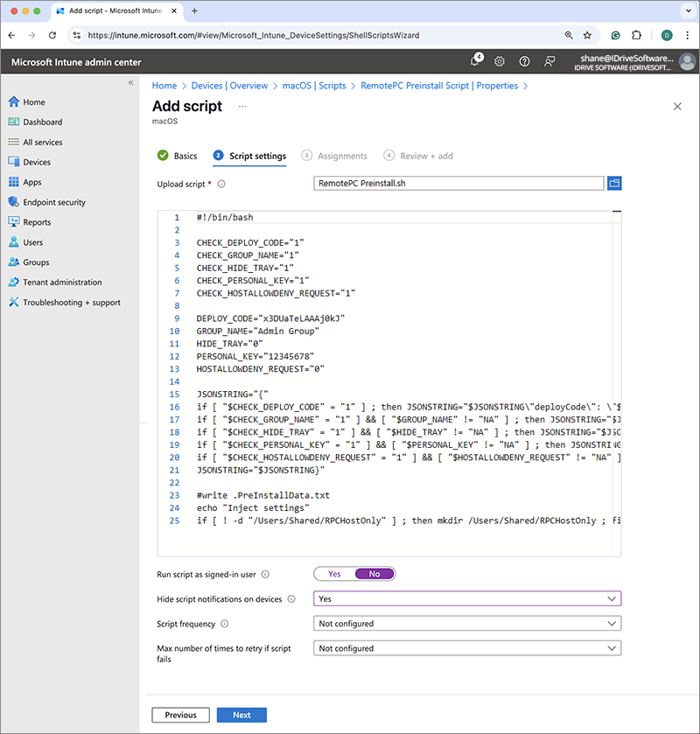
Task: Open the settings gear in header
Action: coord(500,61)
